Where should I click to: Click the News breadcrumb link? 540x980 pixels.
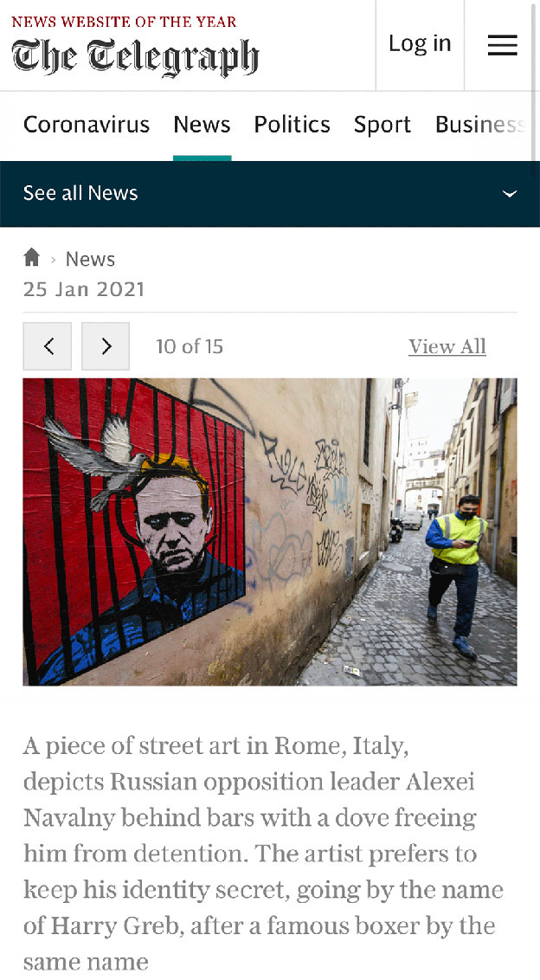pyautogui.click(x=91, y=259)
